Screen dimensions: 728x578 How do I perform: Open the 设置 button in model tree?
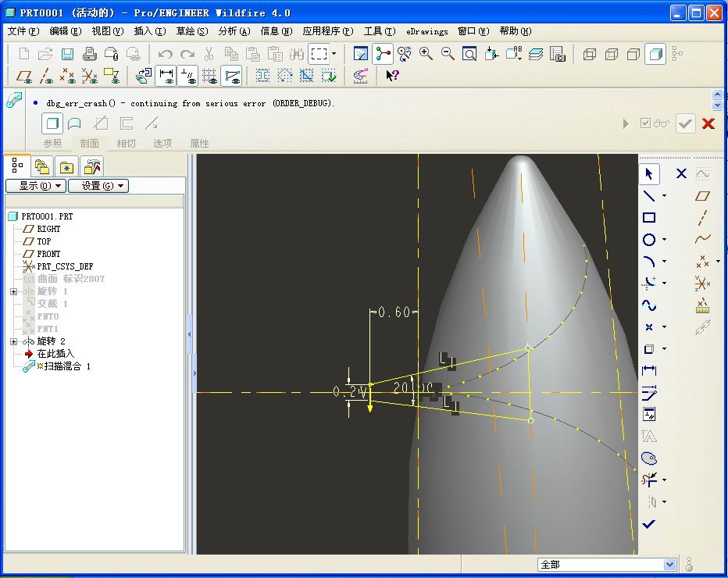(x=98, y=186)
